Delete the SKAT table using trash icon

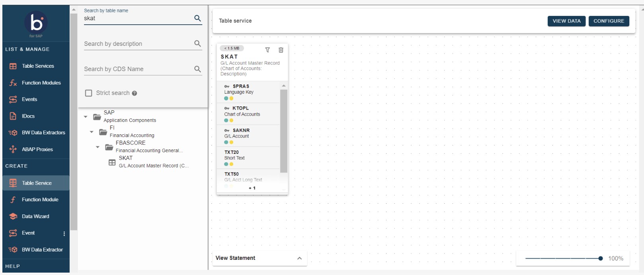click(x=281, y=50)
